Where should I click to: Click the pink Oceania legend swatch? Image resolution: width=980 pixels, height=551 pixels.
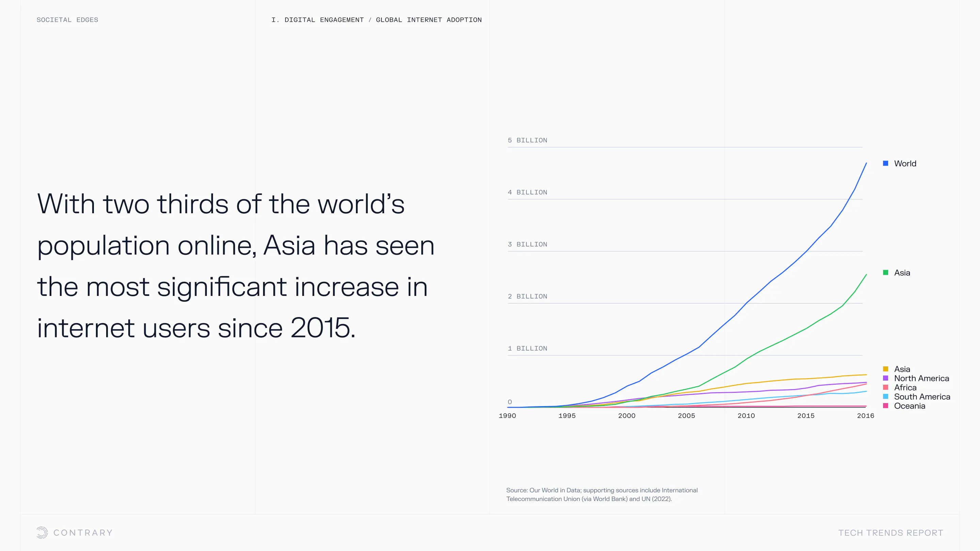coord(886,406)
